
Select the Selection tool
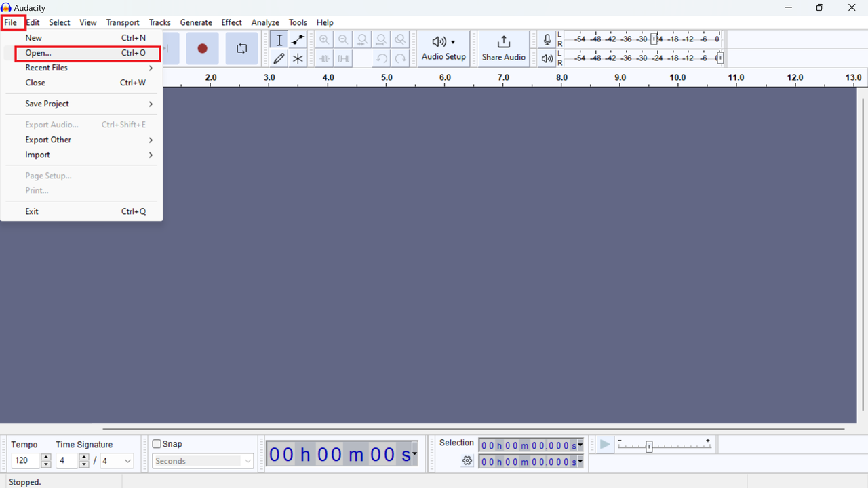pos(279,39)
